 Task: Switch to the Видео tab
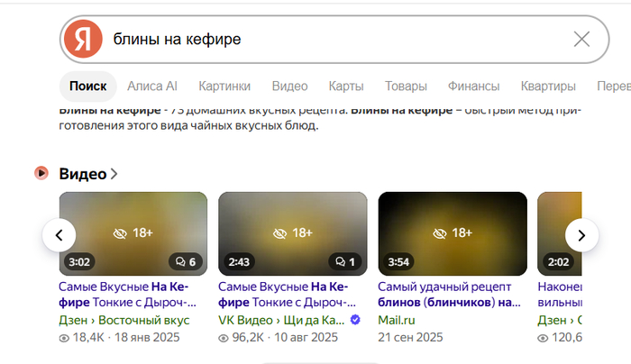tap(289, 86)
